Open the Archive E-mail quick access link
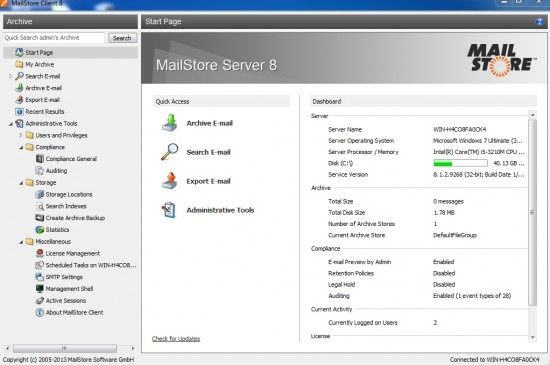 coord(209,123)
